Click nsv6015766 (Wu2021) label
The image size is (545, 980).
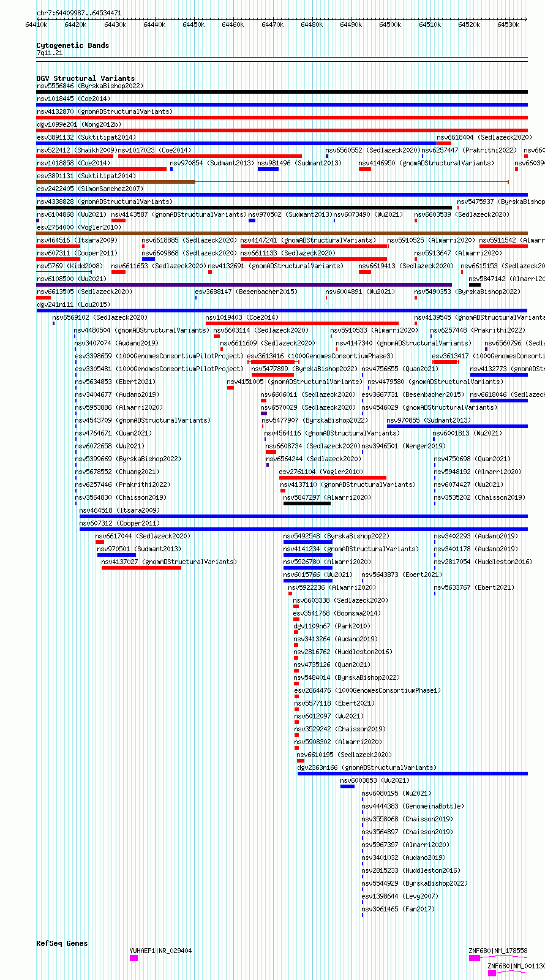(318, 575)
